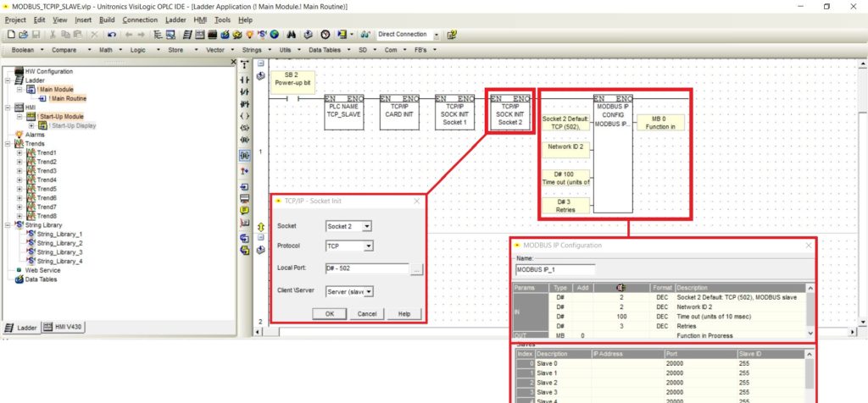Create a new project via toolbar icon

(11, 34)
